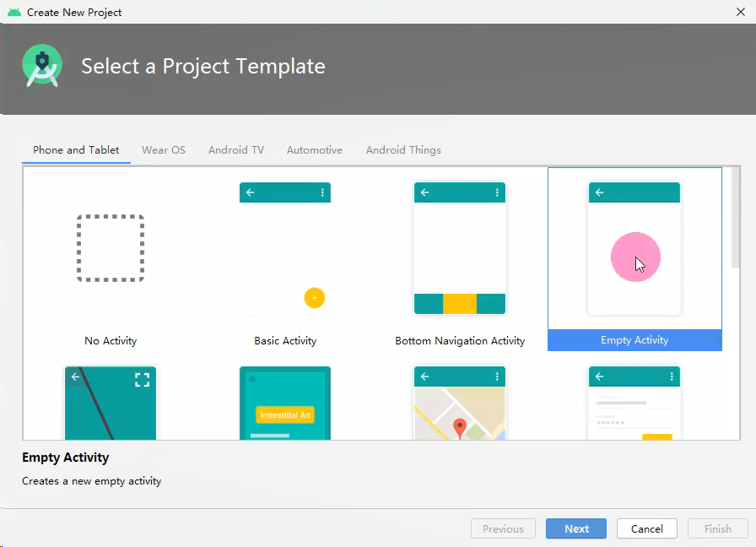Screen dimensions: 756x547
Task: Select the No Activity template thumbnail
Action: [x=111, y=248]
